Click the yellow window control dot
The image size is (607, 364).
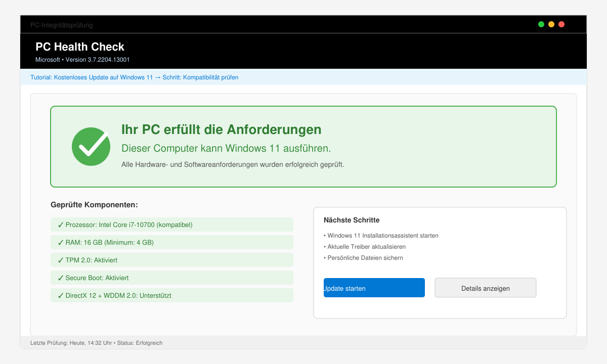coord(551,24)
